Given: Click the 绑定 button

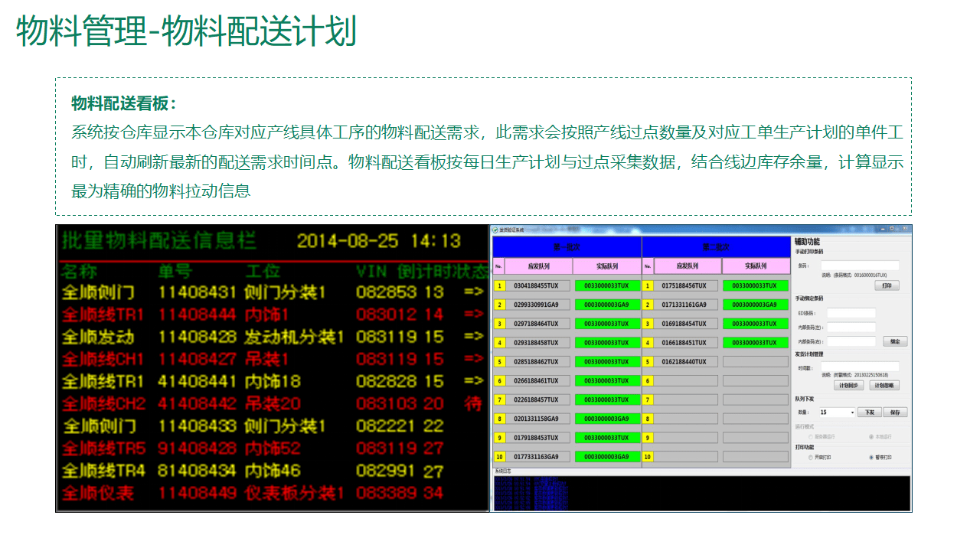Looking at the screenshot, I should coord(895,341).
